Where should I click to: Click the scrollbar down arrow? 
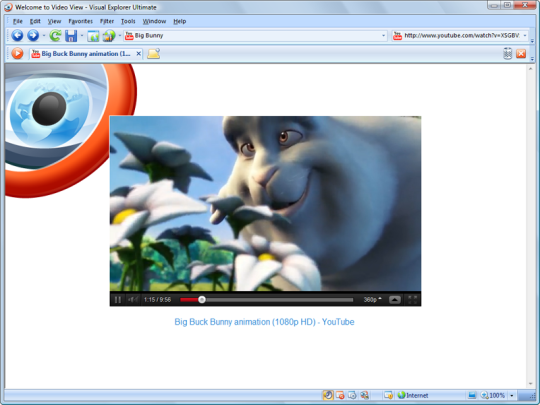pos(530,384)
